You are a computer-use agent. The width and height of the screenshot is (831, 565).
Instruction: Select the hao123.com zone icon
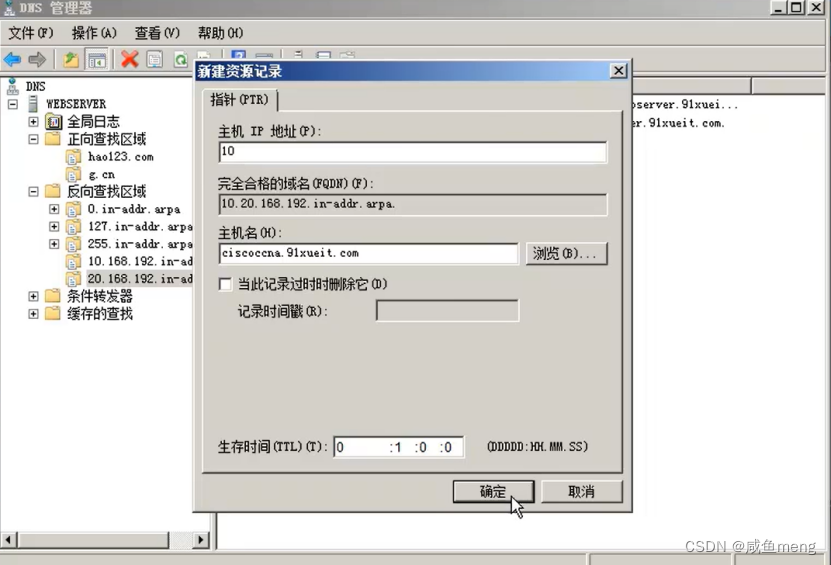[x=73, y=157]
